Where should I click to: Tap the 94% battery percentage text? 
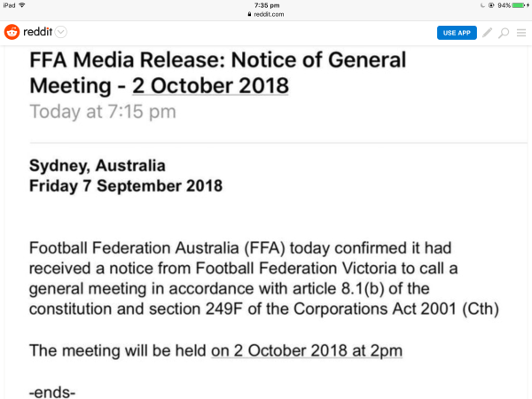click(504, 5)
